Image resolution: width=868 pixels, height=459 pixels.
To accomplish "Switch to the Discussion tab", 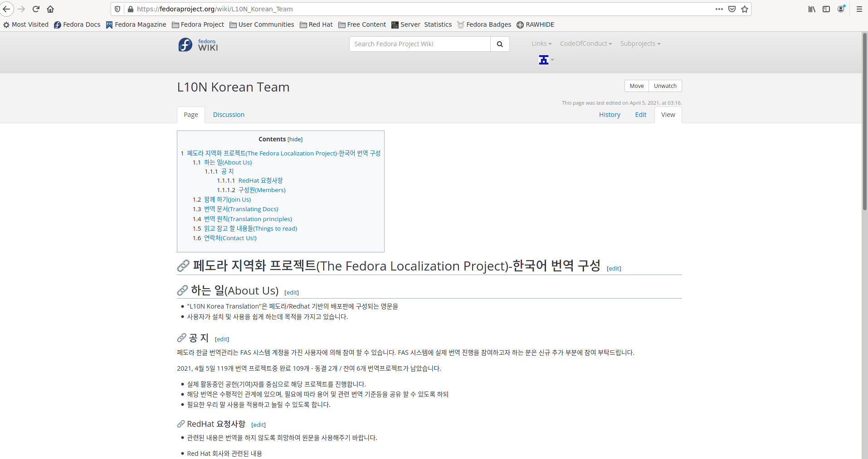I will click(229, 115).
